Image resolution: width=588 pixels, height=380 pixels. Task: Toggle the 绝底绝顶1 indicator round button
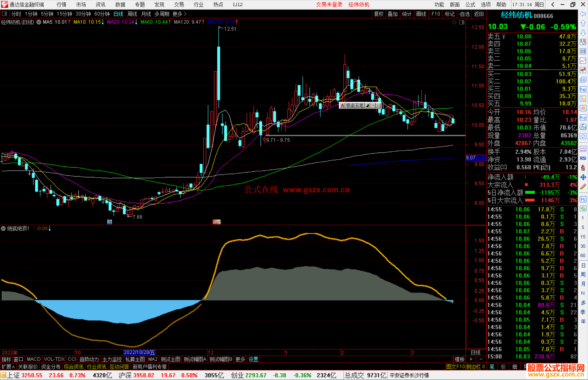click(3, 229)
